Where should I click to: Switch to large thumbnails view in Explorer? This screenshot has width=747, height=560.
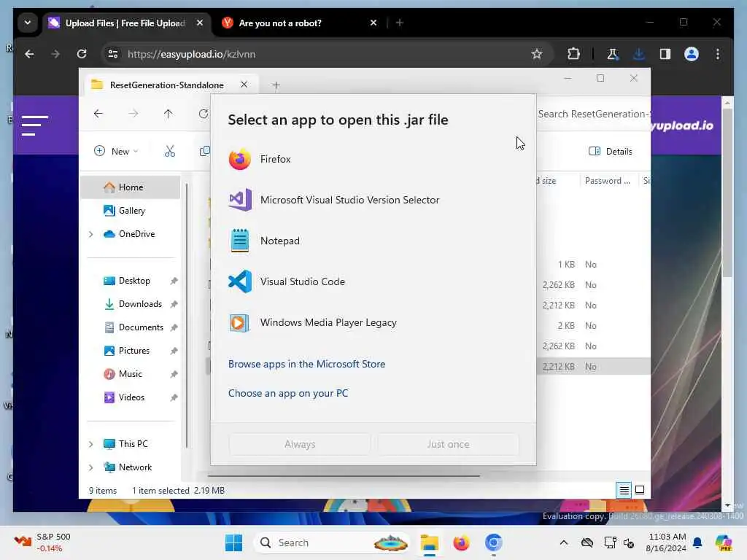[640, 490]
